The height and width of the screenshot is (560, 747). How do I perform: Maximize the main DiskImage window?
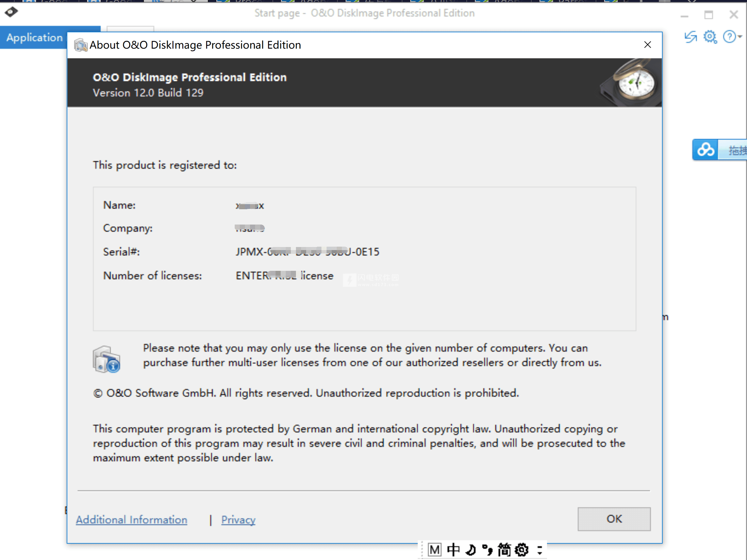click(x=709, y=15)
